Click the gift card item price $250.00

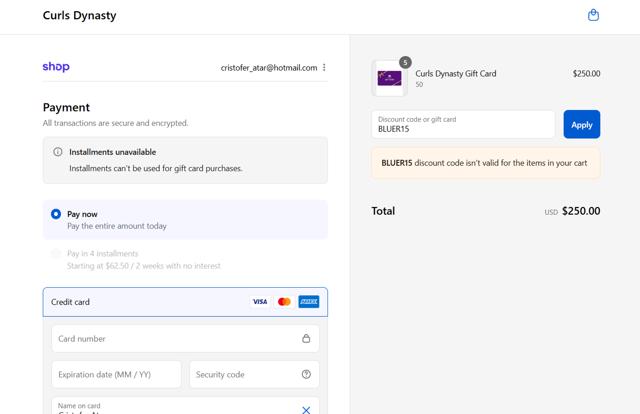coord(586,73)
